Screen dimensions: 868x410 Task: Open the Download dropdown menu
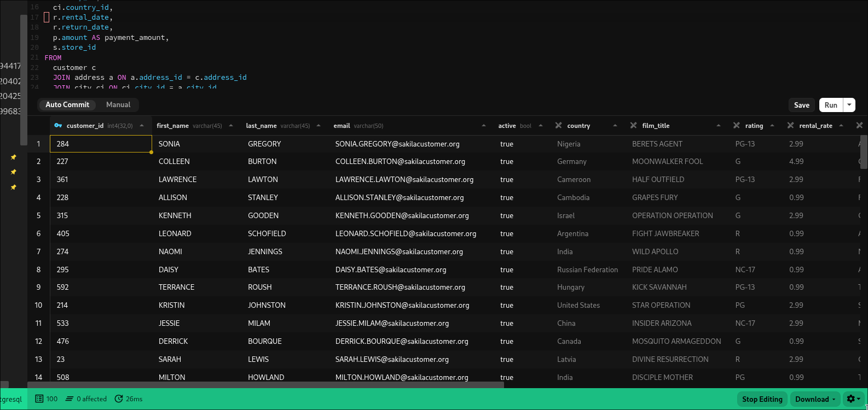click(x=815, y=399)
